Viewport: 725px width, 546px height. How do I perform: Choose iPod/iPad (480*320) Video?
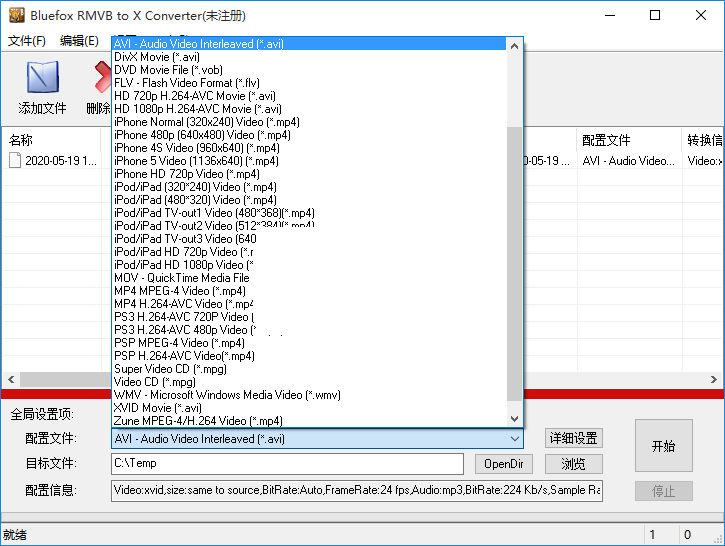(x=309, y=200)
